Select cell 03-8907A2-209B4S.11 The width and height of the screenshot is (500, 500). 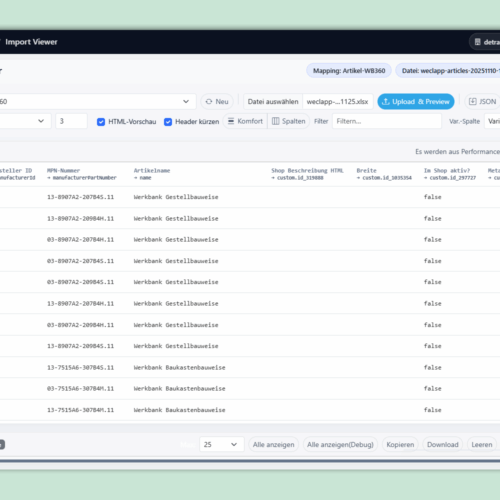point(80,282)
